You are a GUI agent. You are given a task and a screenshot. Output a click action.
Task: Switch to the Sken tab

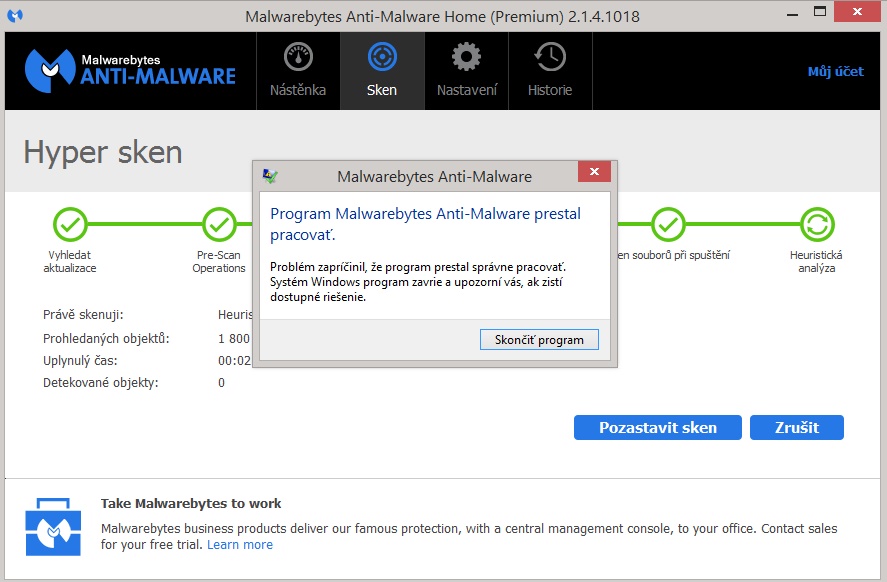(382, 70)
